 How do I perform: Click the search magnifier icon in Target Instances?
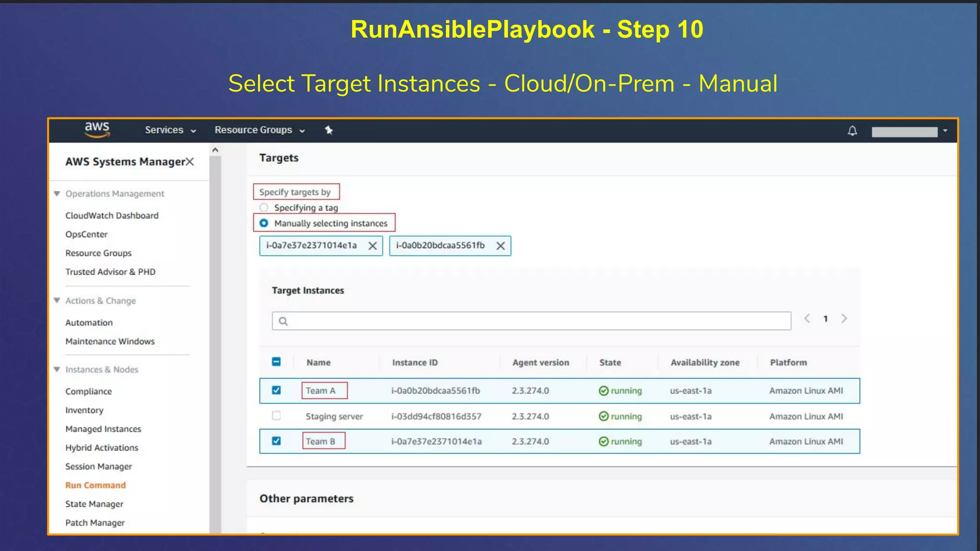pos(283,321)
